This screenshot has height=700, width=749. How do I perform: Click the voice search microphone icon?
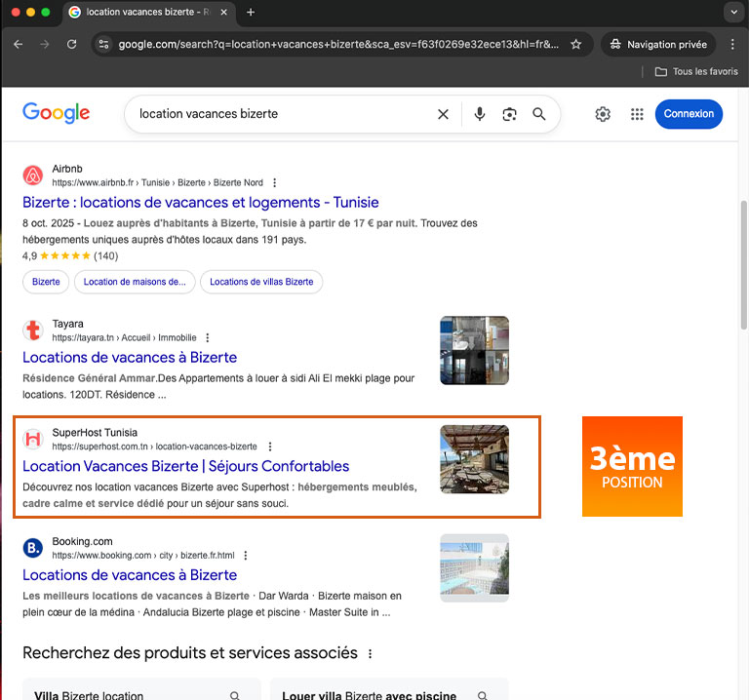tap(479, 114)
